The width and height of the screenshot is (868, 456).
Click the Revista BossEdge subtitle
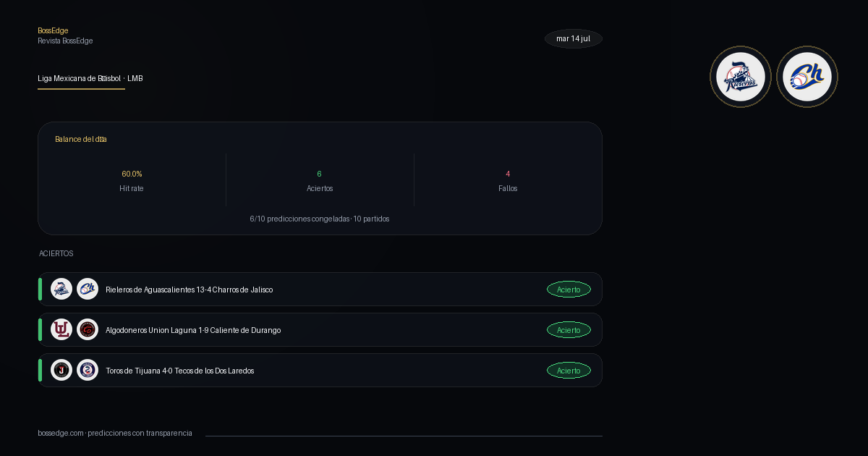[x=65, y=41]
